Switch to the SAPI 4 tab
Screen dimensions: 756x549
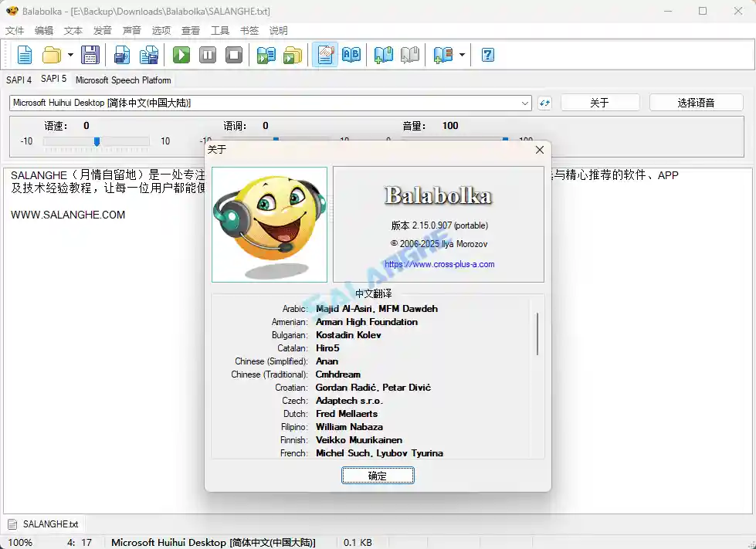point(19,80)
